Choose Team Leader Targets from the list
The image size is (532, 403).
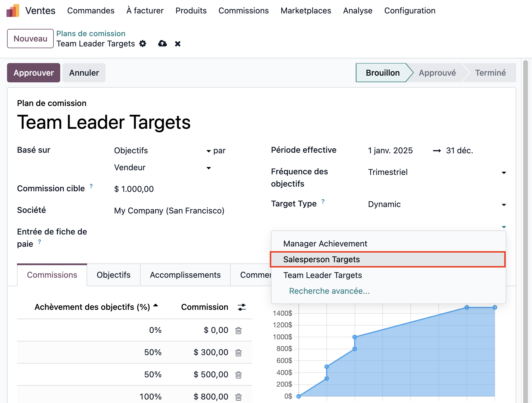(388, 275)
